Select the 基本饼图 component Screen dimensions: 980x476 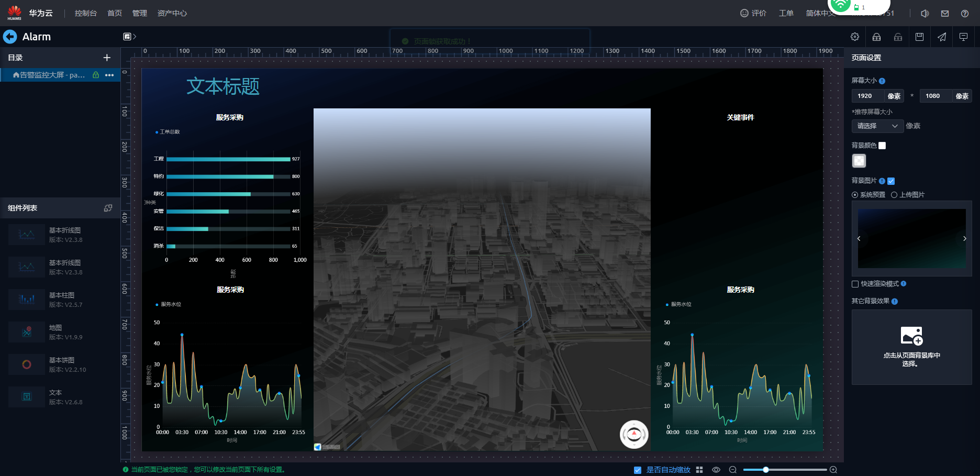coord(60,364)
